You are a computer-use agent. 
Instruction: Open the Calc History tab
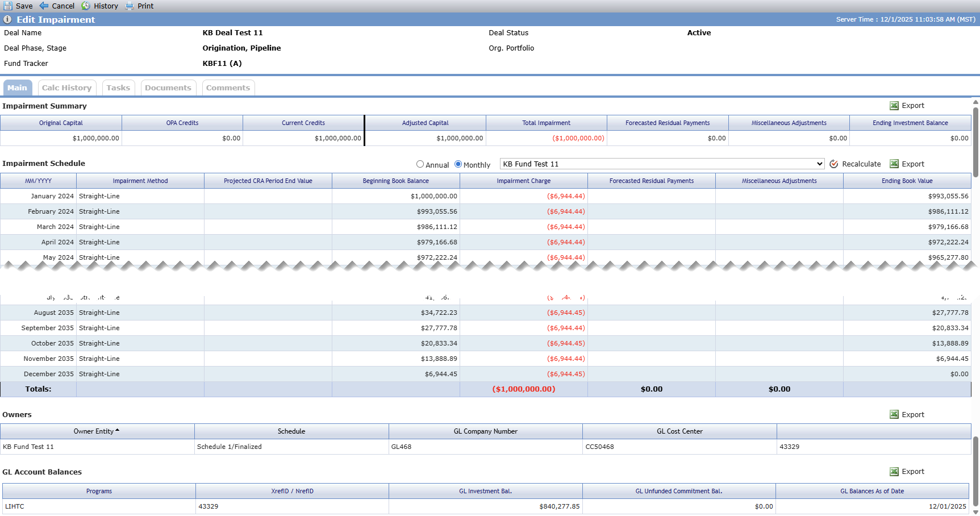click(67, 88)
